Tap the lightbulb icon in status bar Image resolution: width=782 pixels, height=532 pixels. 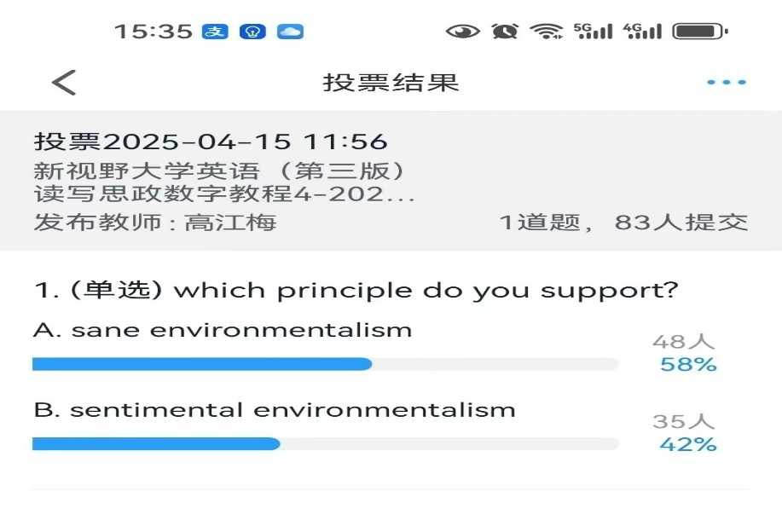(x=252, y=32)
